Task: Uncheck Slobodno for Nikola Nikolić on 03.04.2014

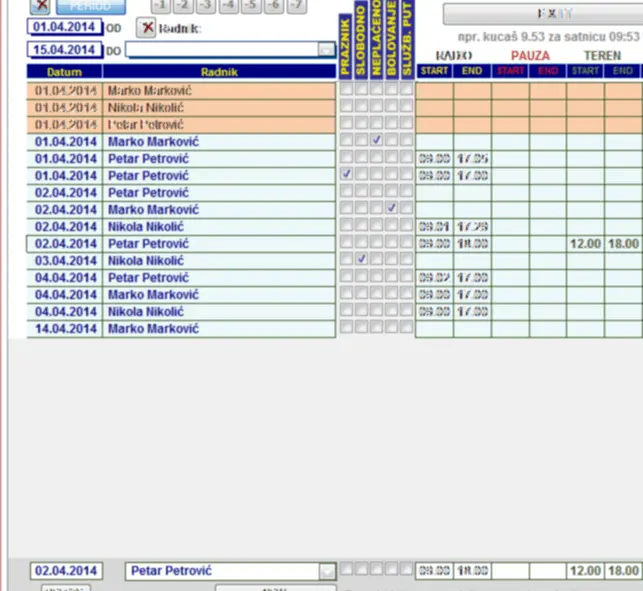Action: point(362,259)
